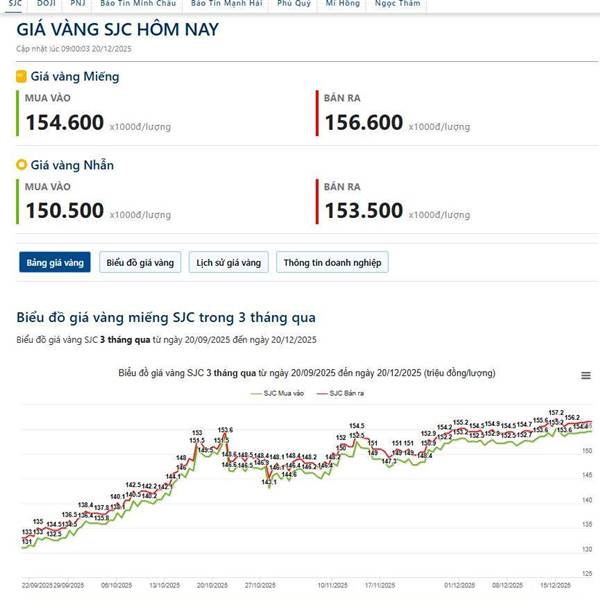Click the gold ring icon beside Giá vàng Nhẫn
The image size is (600, 600).
coord(22,164)
